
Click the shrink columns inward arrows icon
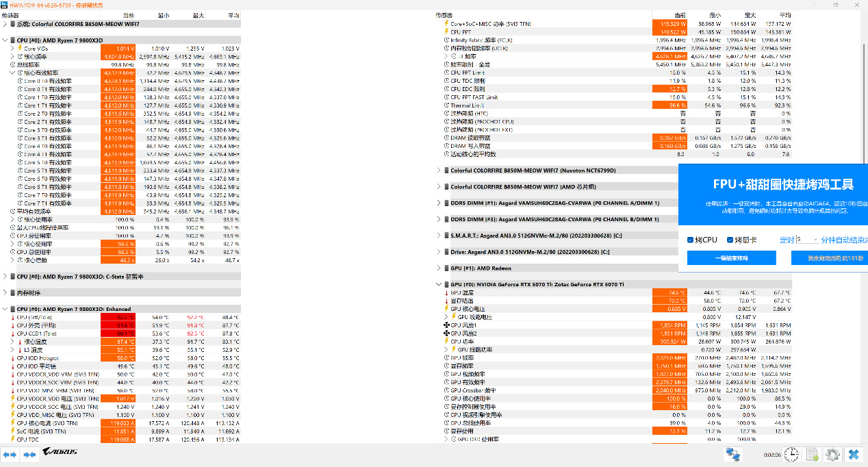tap(30, 454)
